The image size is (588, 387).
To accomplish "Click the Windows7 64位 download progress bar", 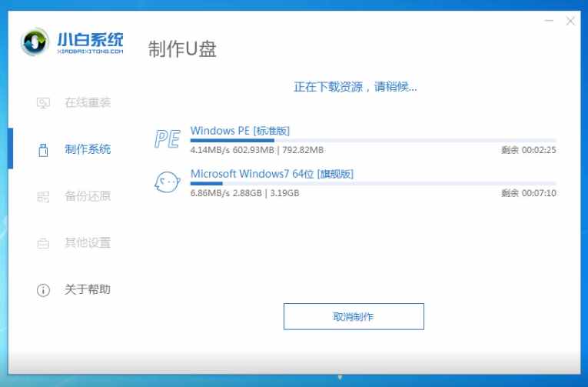I will [x=373, y=184].
